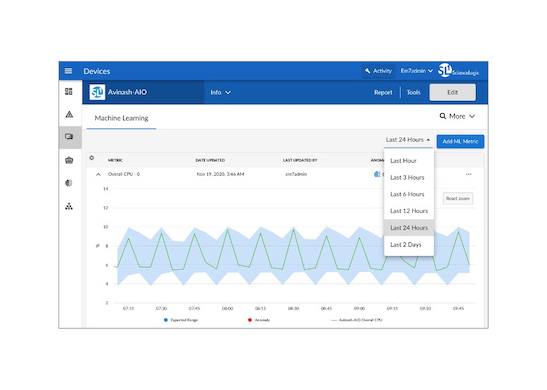Toggle the Avinash-AIO Overall CPU legend series
This screenshot has height=390, width=547.
tap(356, 320)
